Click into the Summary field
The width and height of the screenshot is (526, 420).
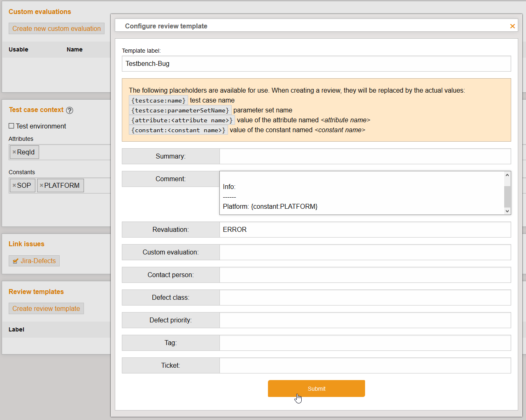tap(365, 156)
